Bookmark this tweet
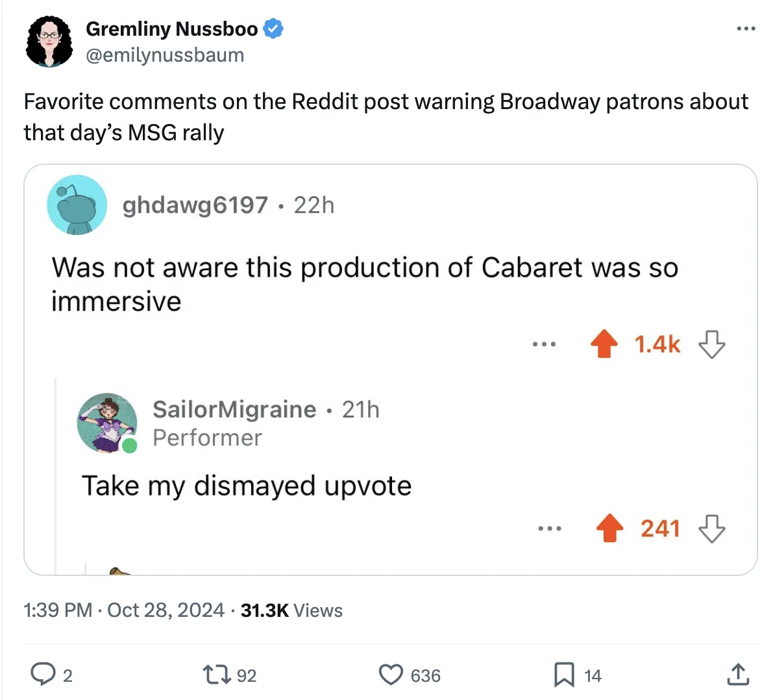The image size is (775, 700). (x=563, y=675)
